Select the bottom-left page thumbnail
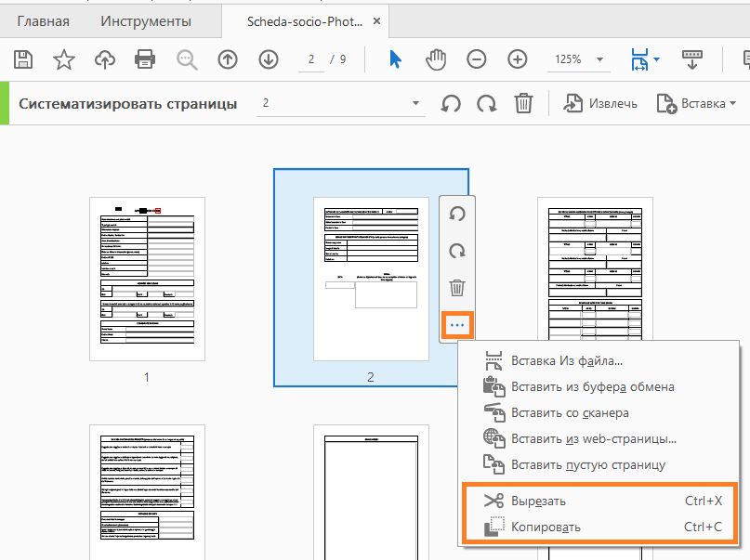750x560 pixels. (147, 492)
